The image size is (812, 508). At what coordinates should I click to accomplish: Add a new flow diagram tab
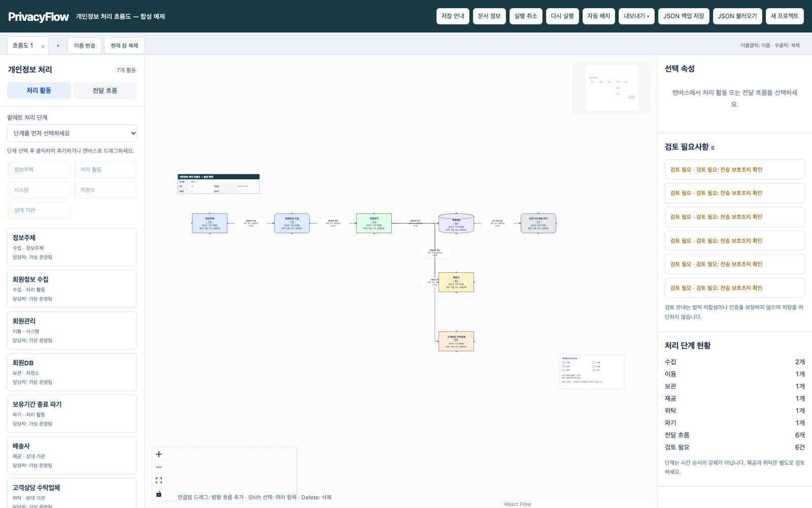click(x=58, y=46)
